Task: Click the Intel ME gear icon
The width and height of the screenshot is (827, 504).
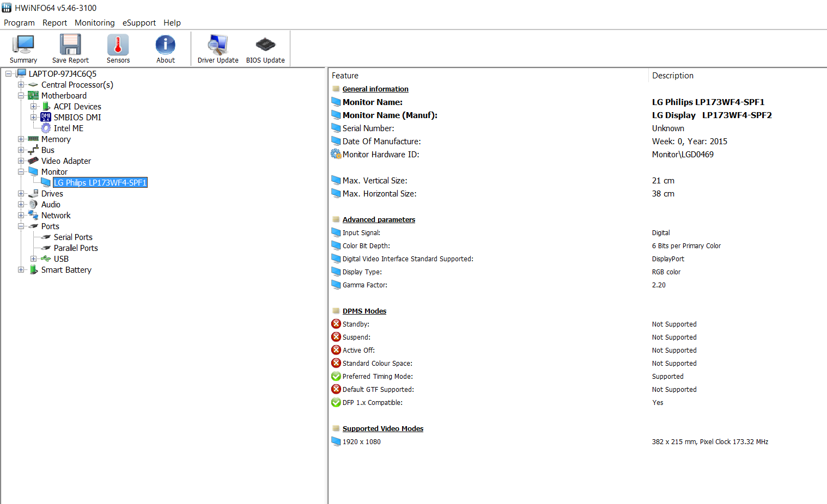Action: tap(46, 128)
